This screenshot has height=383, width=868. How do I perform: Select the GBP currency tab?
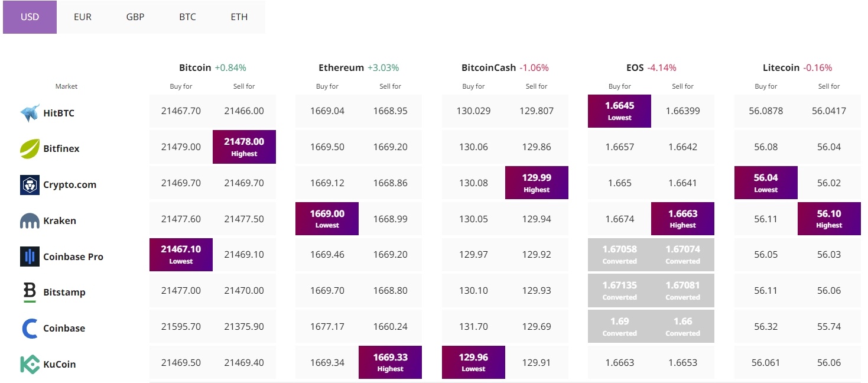[135, 17]
